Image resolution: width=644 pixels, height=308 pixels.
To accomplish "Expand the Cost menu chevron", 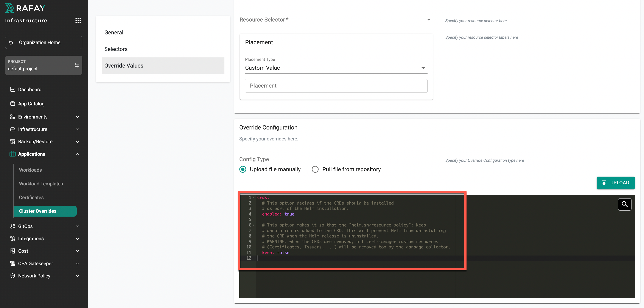I will [x=78, y=251].
